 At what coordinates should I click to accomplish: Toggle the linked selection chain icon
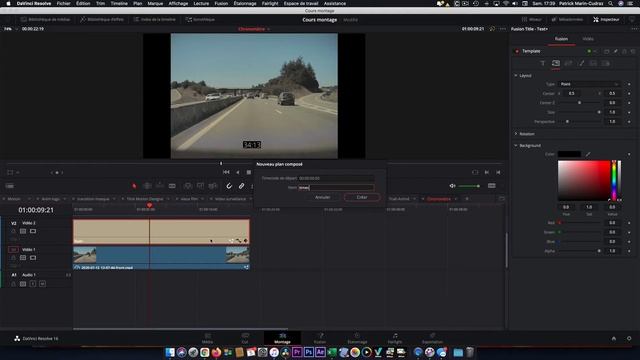tap(242, 186)
